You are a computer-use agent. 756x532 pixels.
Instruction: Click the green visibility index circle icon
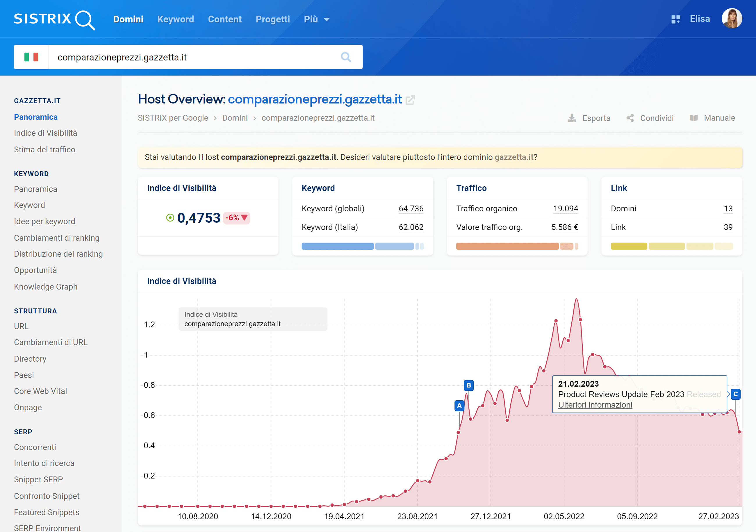[170, 218]
